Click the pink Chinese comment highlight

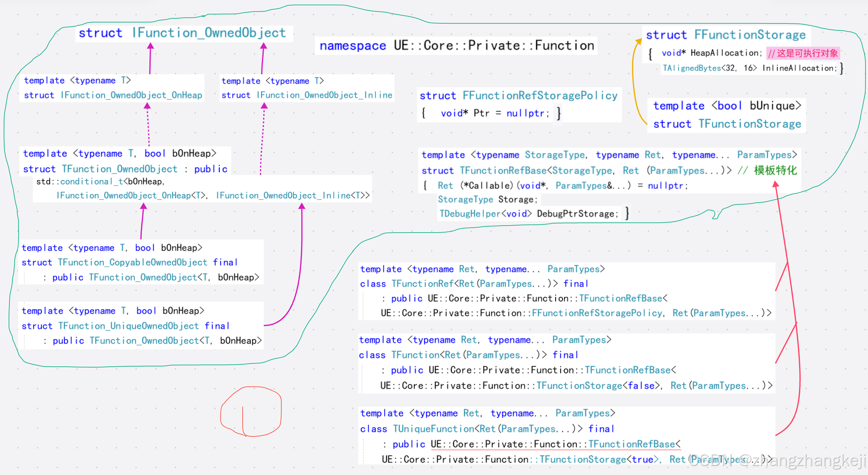803,53
